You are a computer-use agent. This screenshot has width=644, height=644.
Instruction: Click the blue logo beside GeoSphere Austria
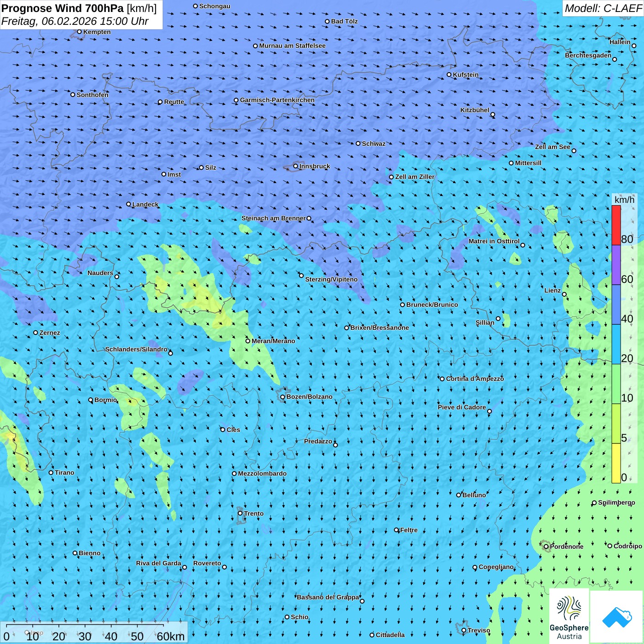click(616, 617)
